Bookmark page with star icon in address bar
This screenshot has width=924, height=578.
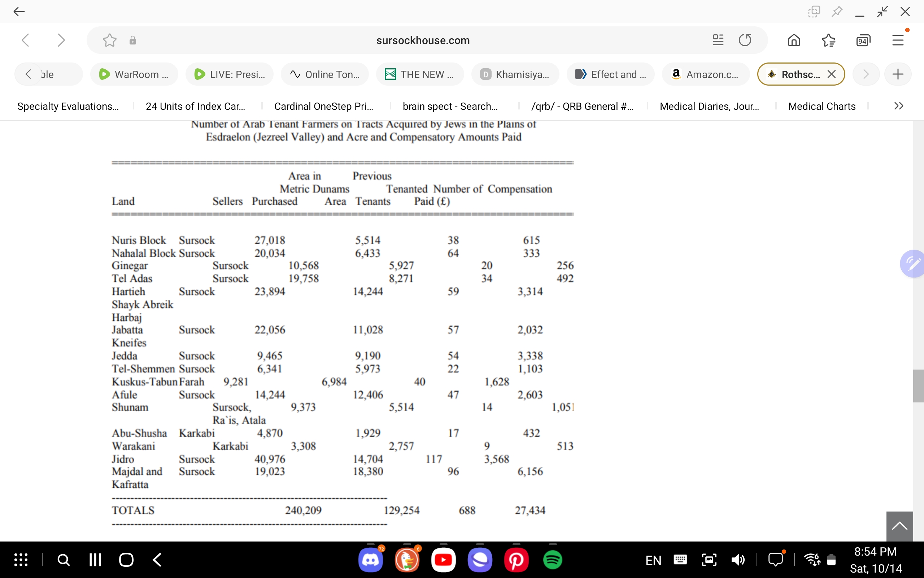[x=110, y=40]
